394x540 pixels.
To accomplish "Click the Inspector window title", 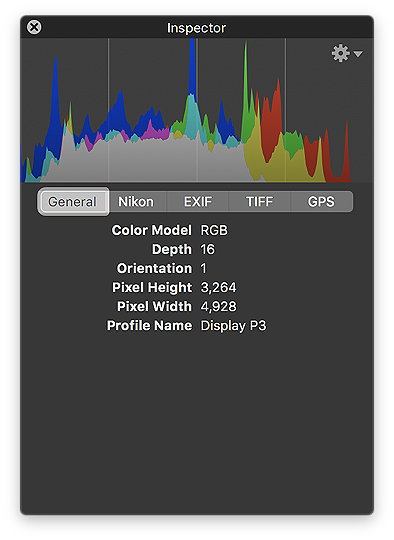I will 196,28.
